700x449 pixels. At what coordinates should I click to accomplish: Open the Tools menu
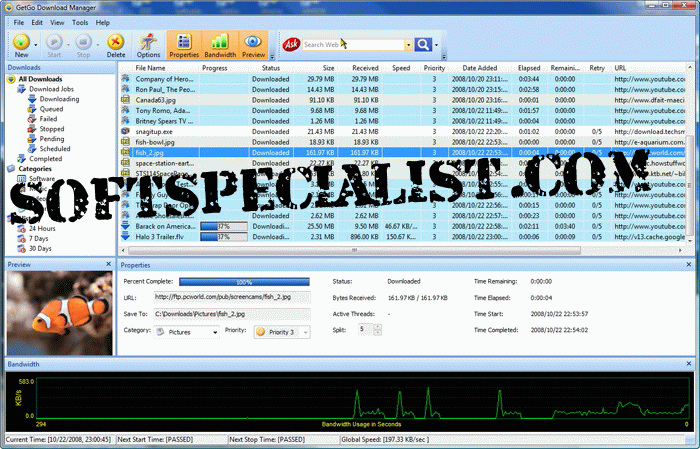click(80, 22)
